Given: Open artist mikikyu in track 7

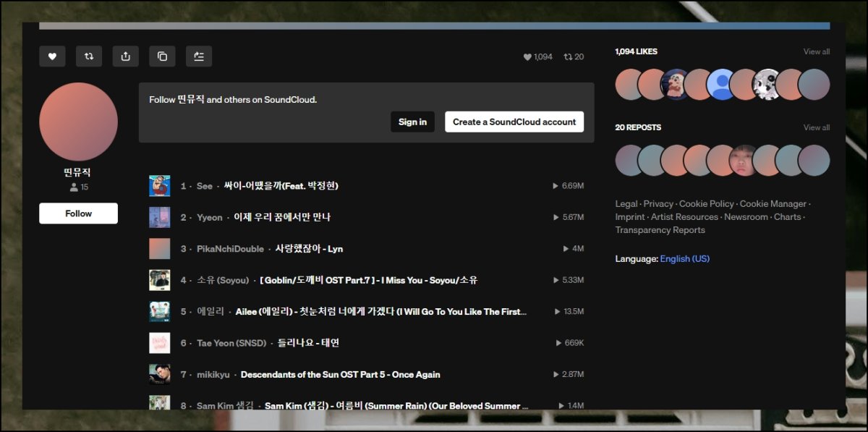Looking at the screenshot, I should [213, 375].
